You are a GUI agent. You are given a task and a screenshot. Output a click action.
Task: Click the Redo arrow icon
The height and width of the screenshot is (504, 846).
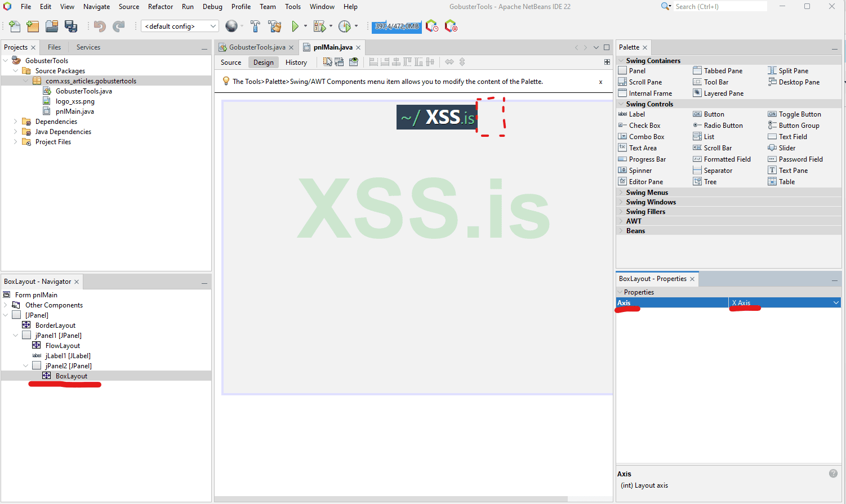[119, 26]
